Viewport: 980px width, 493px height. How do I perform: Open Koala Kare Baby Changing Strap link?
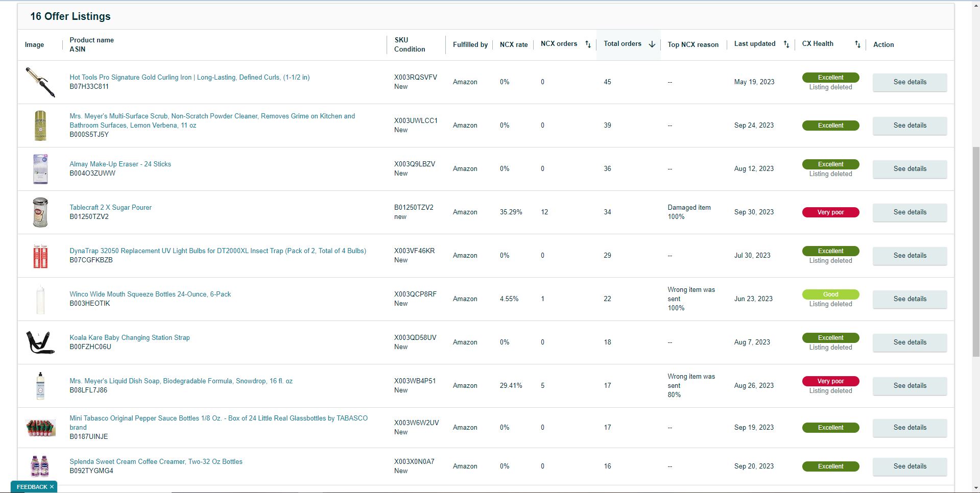130,338
